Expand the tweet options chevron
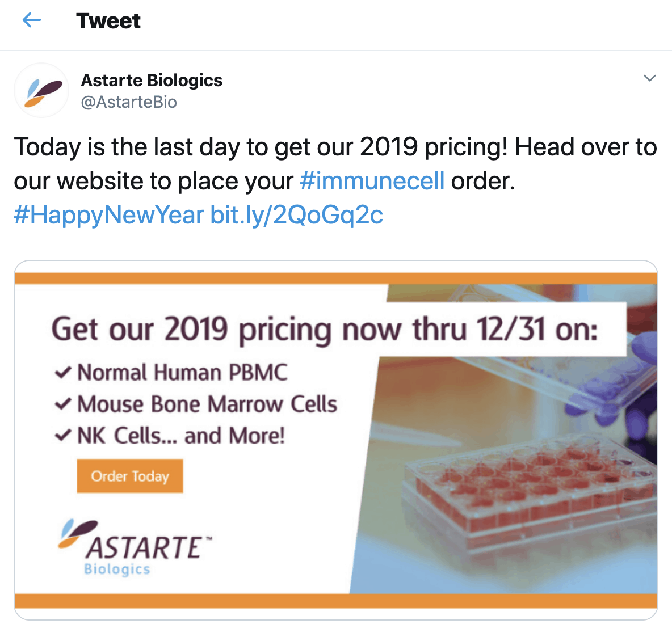The image size is (672, 641). (650, 78)
